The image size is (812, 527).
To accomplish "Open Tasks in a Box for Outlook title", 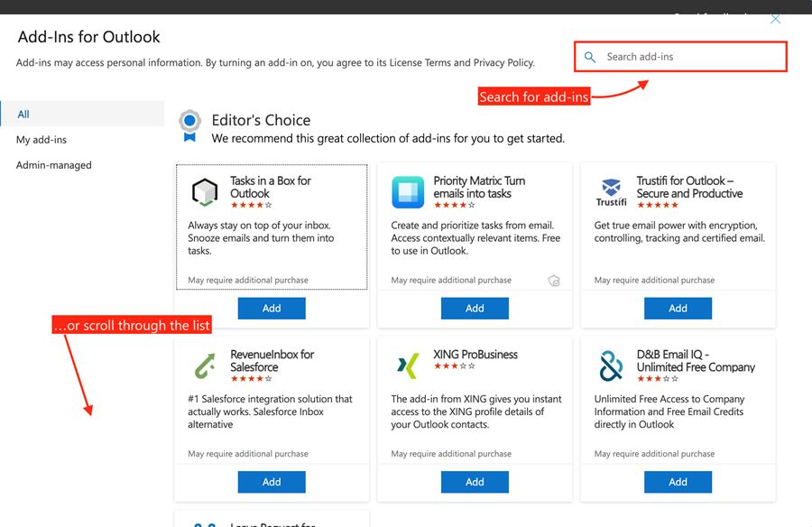I will click(271, 187).
